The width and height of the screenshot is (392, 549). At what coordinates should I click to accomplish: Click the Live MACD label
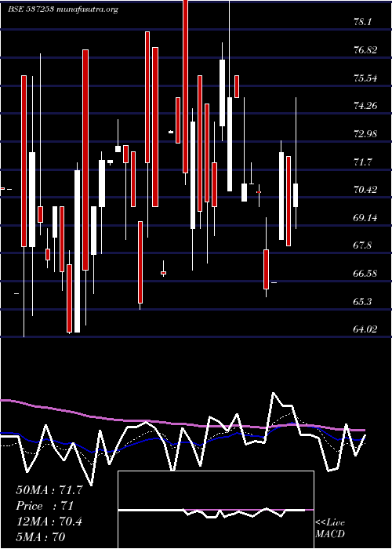tap(330, 529)
